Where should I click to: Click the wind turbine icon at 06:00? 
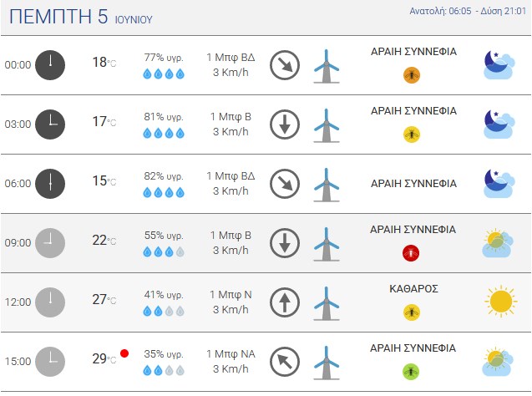pos(327,185)
